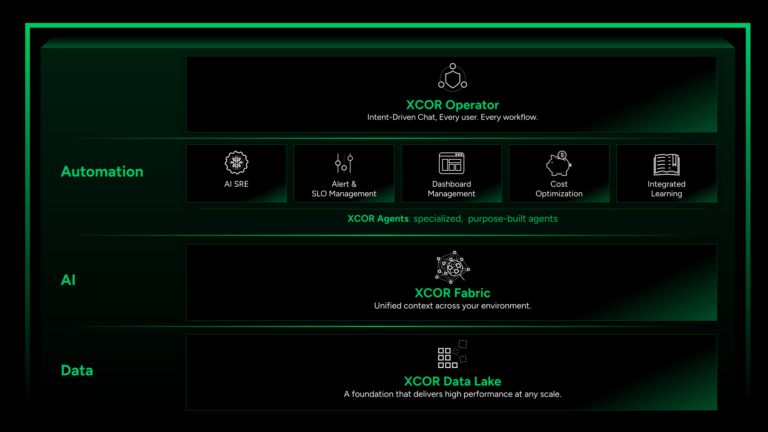The width and height of the screenshot is (768, 432).
Task: Click the 'XCOR Agents' caption text
Action: pos(453,219)
